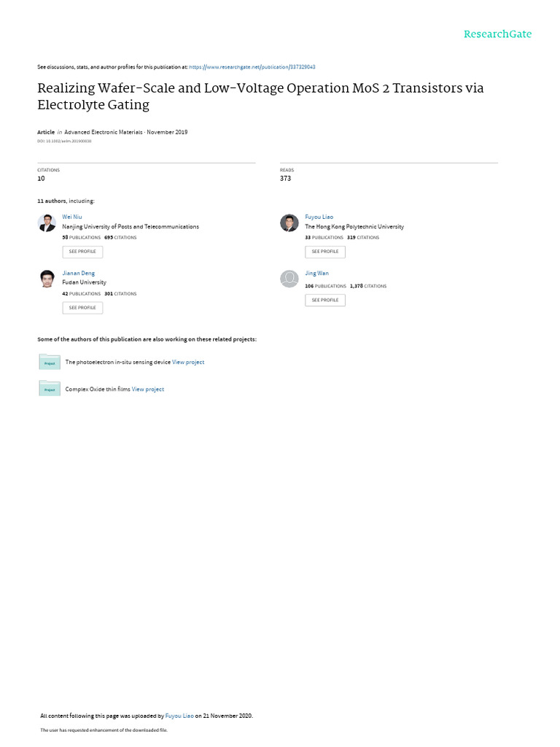Click the ResearchGate logo
Viewport: 560px width, 747px height.
point(498,34)
